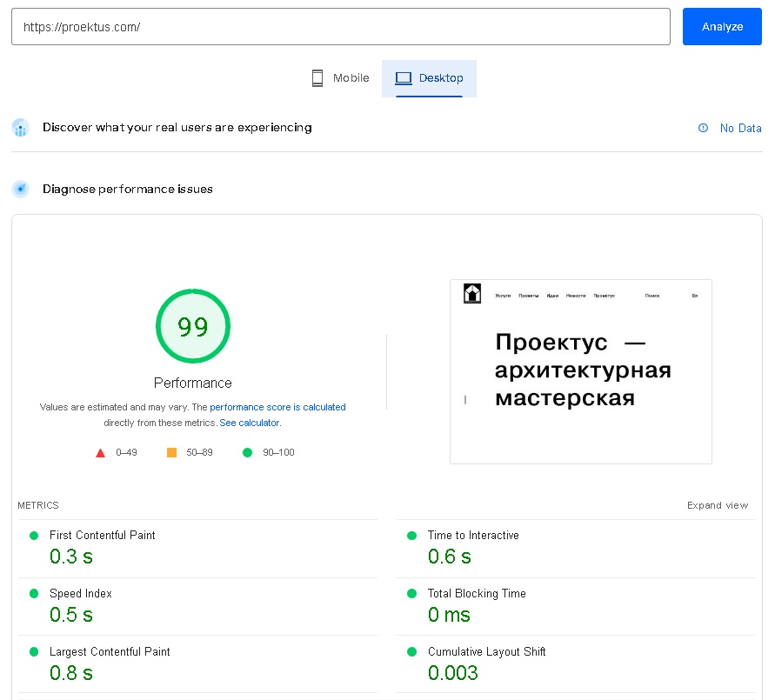Click 'Discover what your real users are experiencing'

[177, 128]
